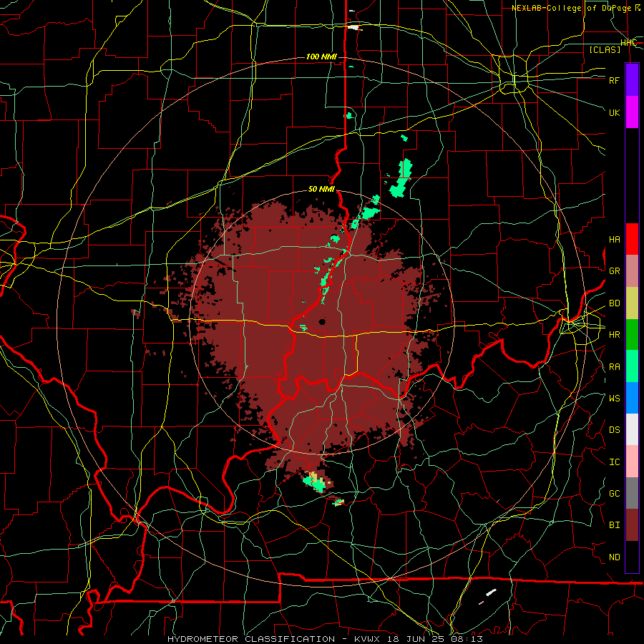The image size is (644, 644).
Task: Click the "HYDROMETEOR CLASSIFICATION" title text
Action: [x=251, y=639]
